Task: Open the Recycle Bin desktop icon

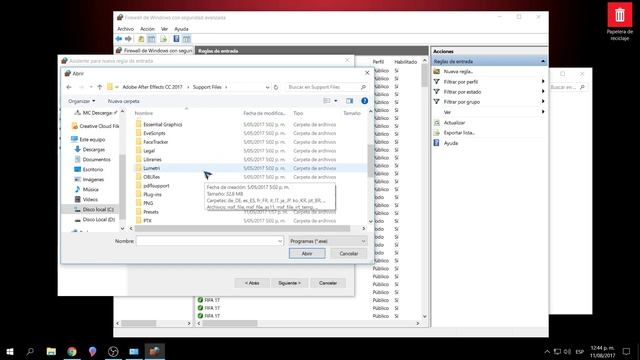Action: pos(620,22)
